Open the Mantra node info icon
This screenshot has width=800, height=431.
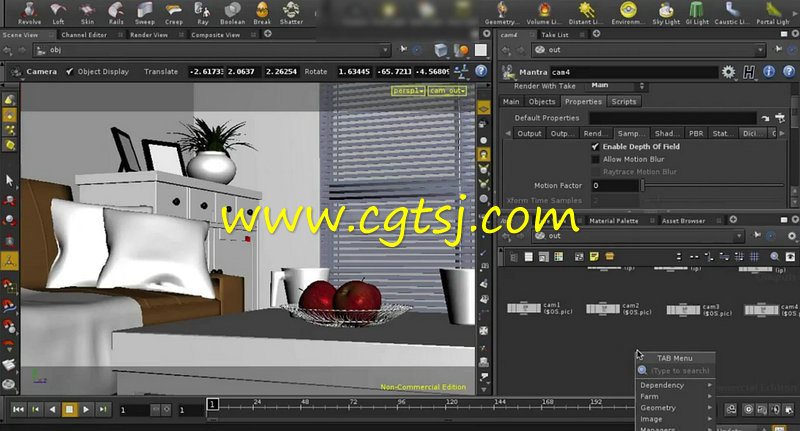[769, 72]
